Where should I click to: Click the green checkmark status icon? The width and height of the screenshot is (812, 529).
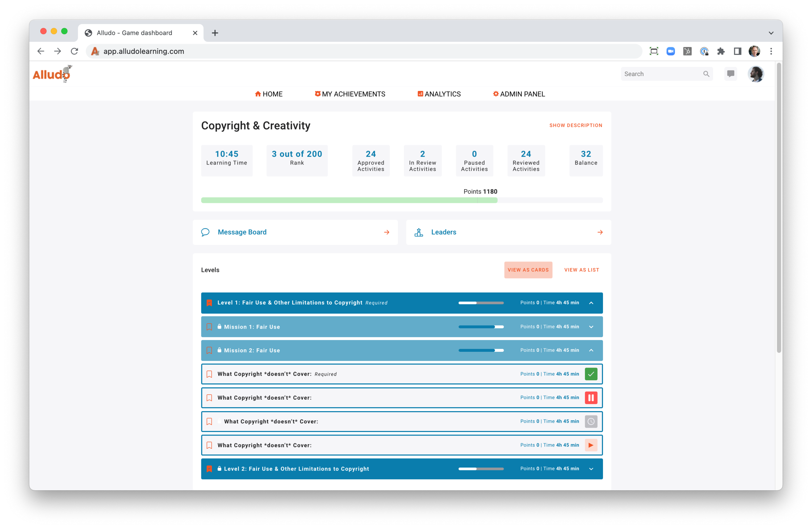tap(591, 374)
